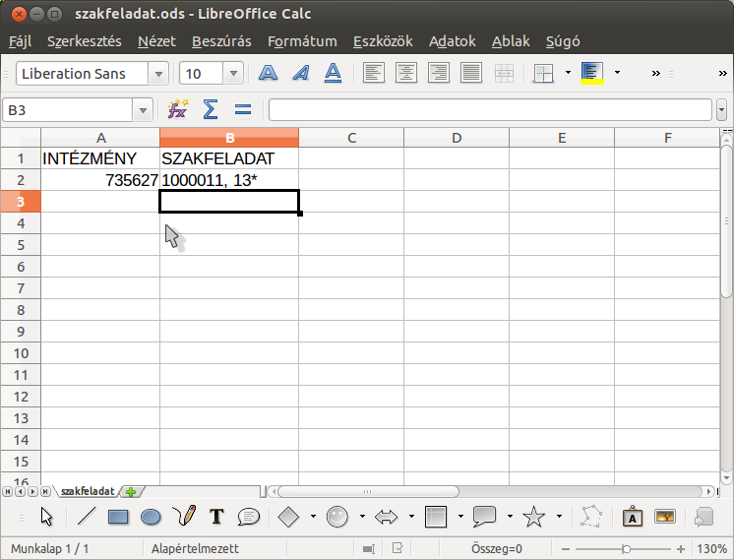Toggle bold formatting icon

pos(268,73)
